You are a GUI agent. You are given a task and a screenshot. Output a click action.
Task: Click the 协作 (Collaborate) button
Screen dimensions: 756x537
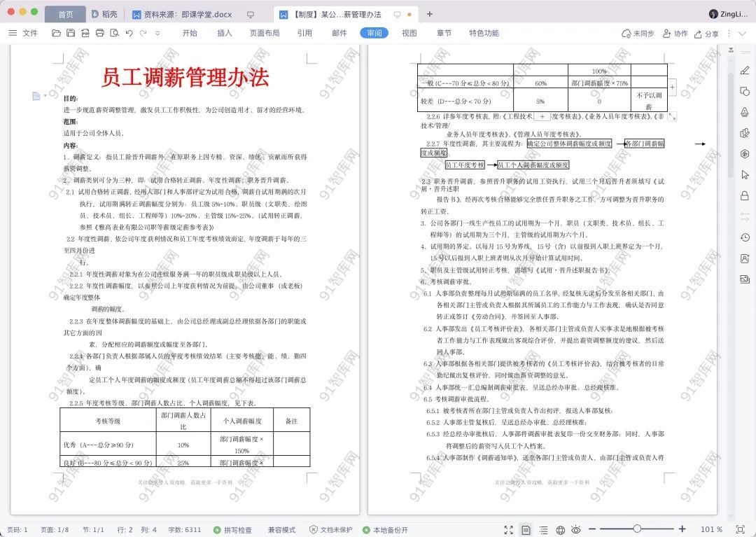[675, 33]
